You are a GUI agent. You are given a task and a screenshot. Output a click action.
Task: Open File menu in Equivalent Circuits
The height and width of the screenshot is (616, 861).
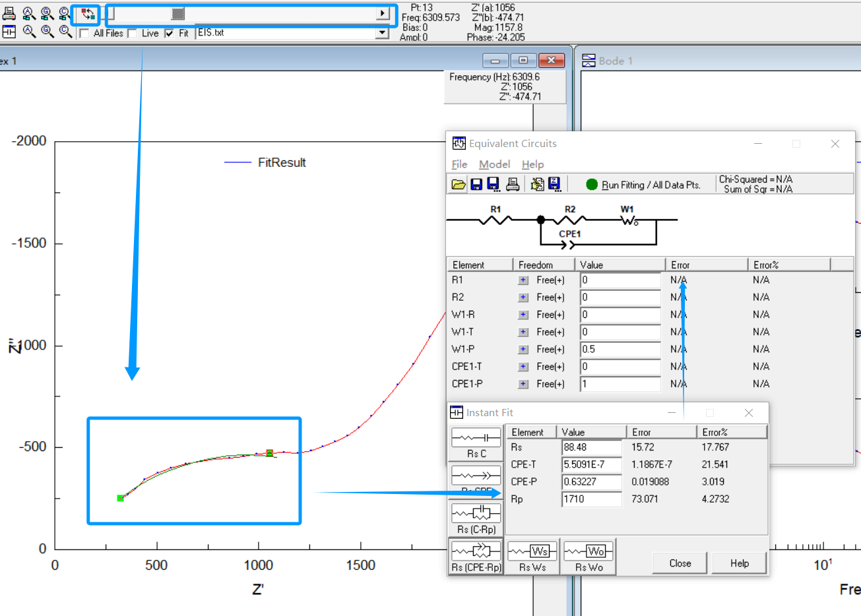pyautogui.click(x=459, y=164)
